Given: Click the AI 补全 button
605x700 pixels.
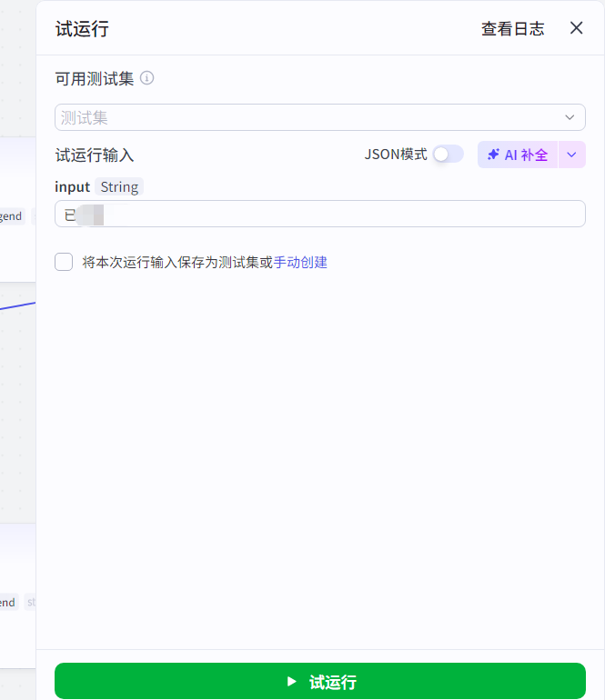Looking at the screenshot, I should (x=518, y=155).
